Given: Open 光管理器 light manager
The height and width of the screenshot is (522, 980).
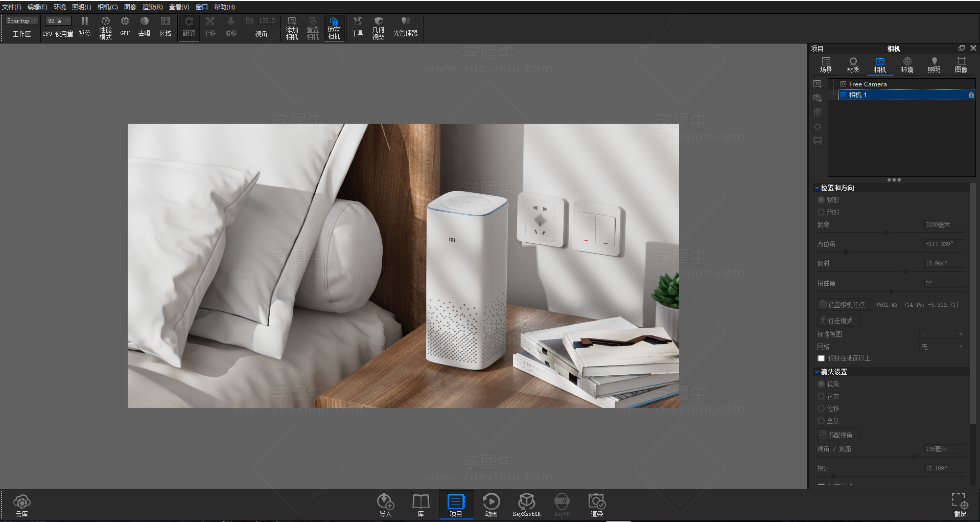Looking at the screenshot, I should 405,27.
